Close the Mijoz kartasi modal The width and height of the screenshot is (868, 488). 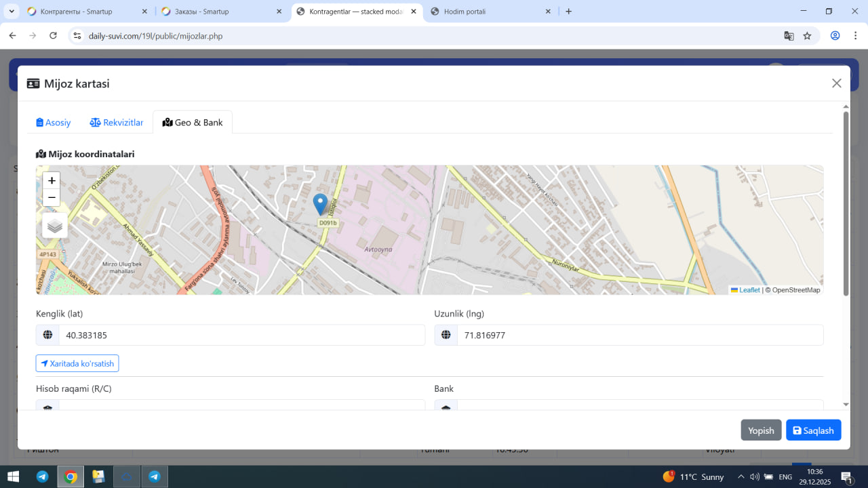[x=836, y=83]
